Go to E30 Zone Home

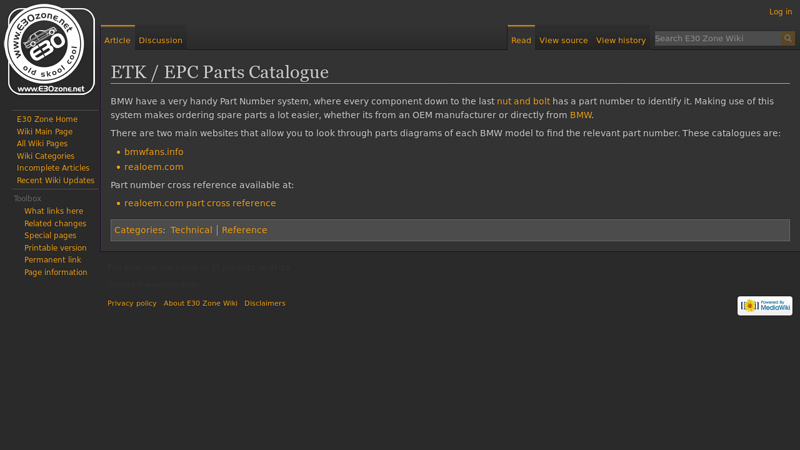(47, 119)
